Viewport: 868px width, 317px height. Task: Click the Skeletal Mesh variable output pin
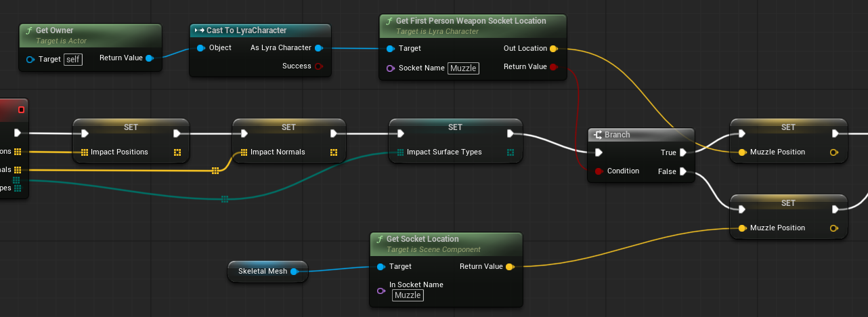coord(295,272)
